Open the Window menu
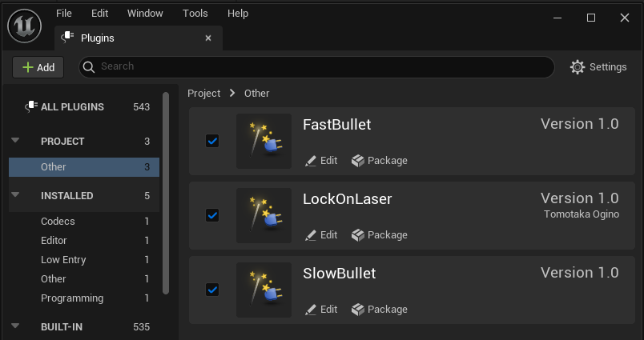644x340 pixels. 145,14
